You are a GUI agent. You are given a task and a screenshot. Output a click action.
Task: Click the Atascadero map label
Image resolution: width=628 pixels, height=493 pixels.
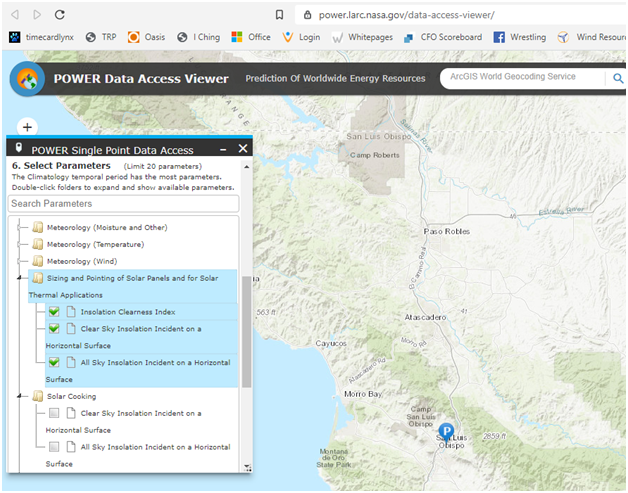pyautogui.click(x=425, y=317)
